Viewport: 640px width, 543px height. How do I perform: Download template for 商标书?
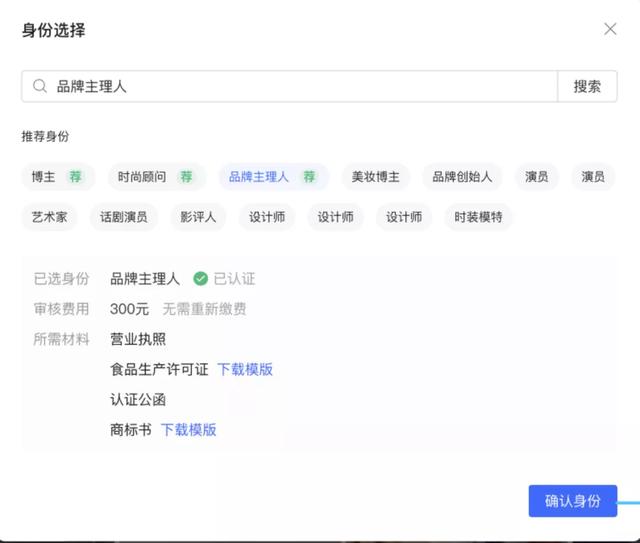[x=189, y=430]
